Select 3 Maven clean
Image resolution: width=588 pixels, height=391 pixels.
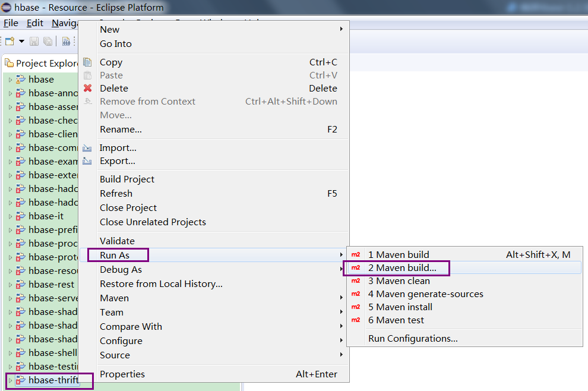pyautogui.click(x=464, y=280)
